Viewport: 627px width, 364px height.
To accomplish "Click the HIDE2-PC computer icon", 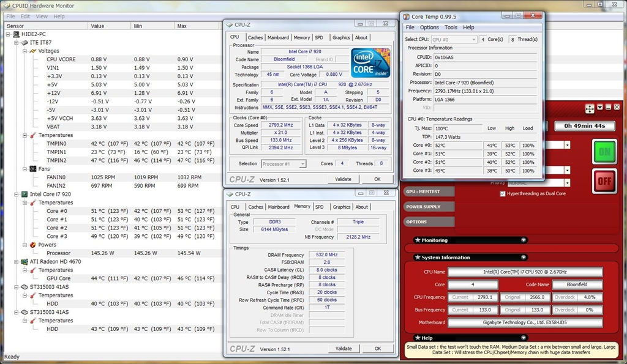I will [15, 34].
